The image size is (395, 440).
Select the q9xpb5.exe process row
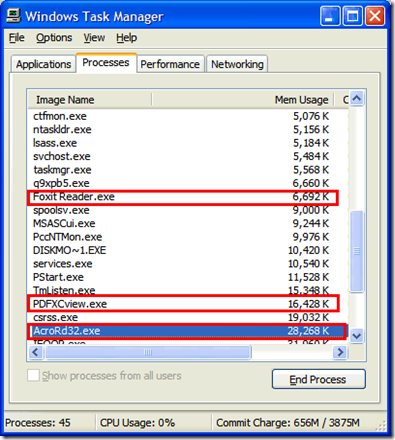187,183
